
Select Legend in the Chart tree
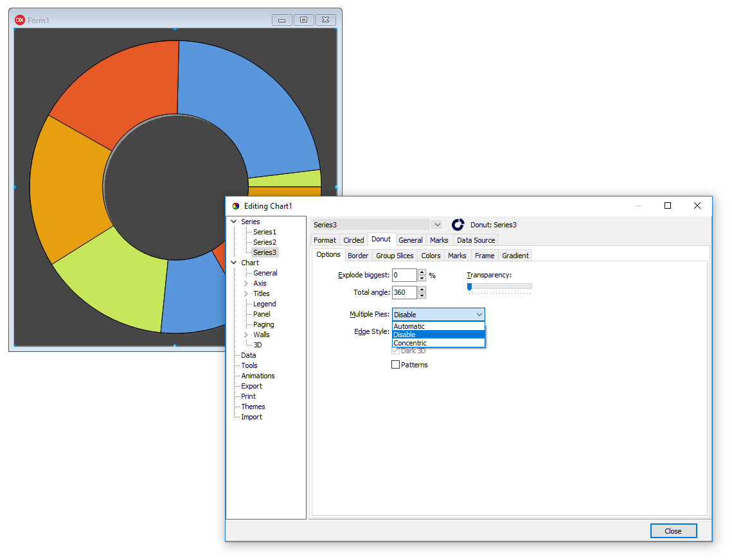click(264, 304)
